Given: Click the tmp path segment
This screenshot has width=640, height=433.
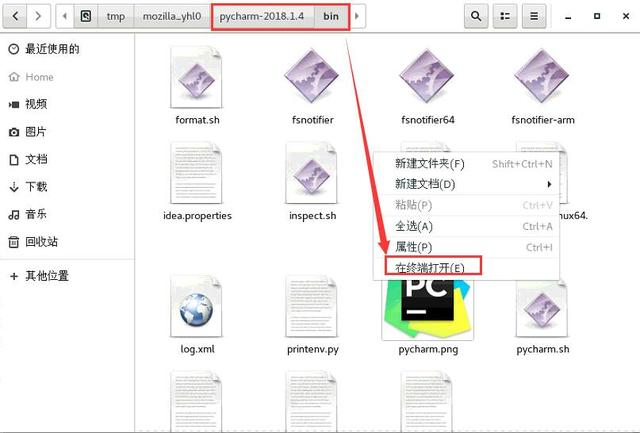Looking at the screenshot, I should (116, 16).
